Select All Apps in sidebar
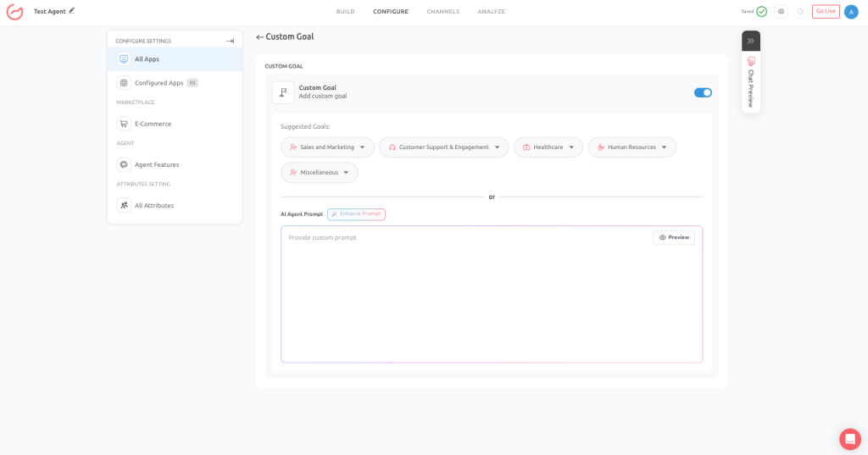The width and height of the screenshot is (868, 455). (x=175, y=58)
